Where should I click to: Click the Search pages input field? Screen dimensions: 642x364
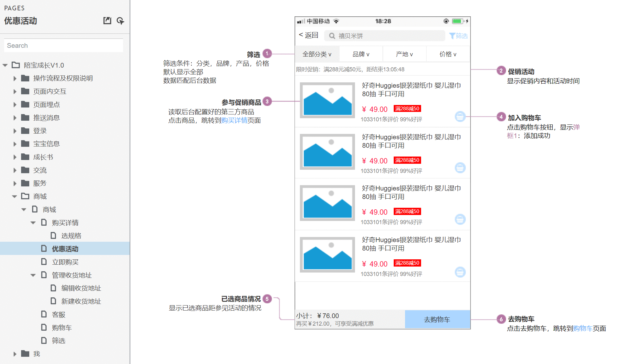(64, 46)
